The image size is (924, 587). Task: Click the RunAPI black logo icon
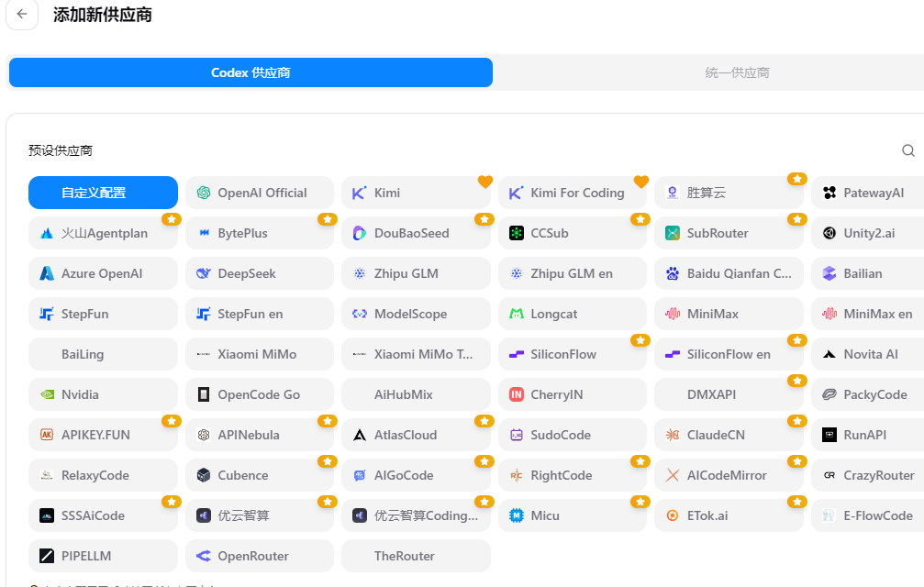(x=829, y=435)
